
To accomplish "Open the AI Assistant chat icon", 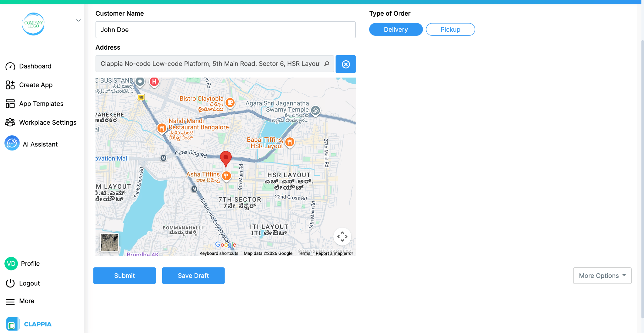I will pos(12,143).
